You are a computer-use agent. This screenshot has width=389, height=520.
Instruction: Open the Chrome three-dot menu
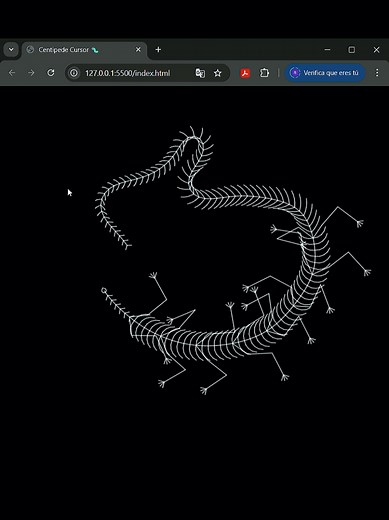pos(377,73)
